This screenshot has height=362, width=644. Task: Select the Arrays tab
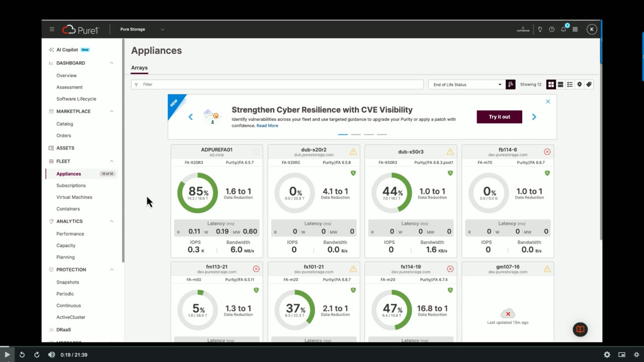pos(139,67)
